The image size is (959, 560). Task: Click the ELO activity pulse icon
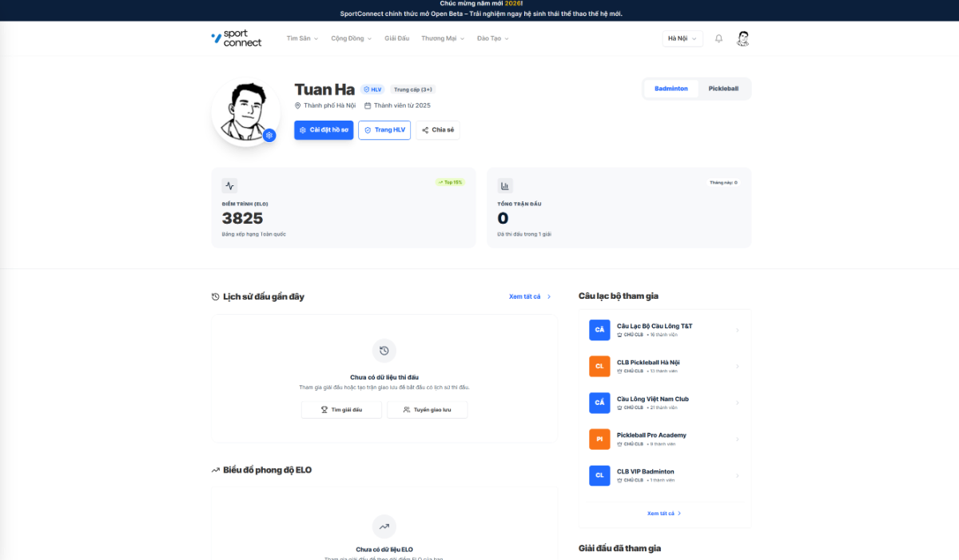point(230,186)
